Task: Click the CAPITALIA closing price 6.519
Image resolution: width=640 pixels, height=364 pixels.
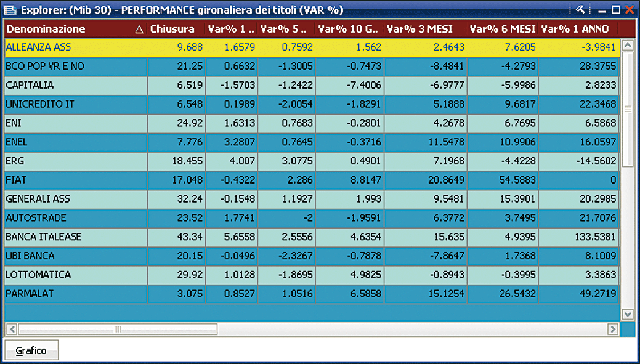Action: pyautogui.click(x=190, y=85)
